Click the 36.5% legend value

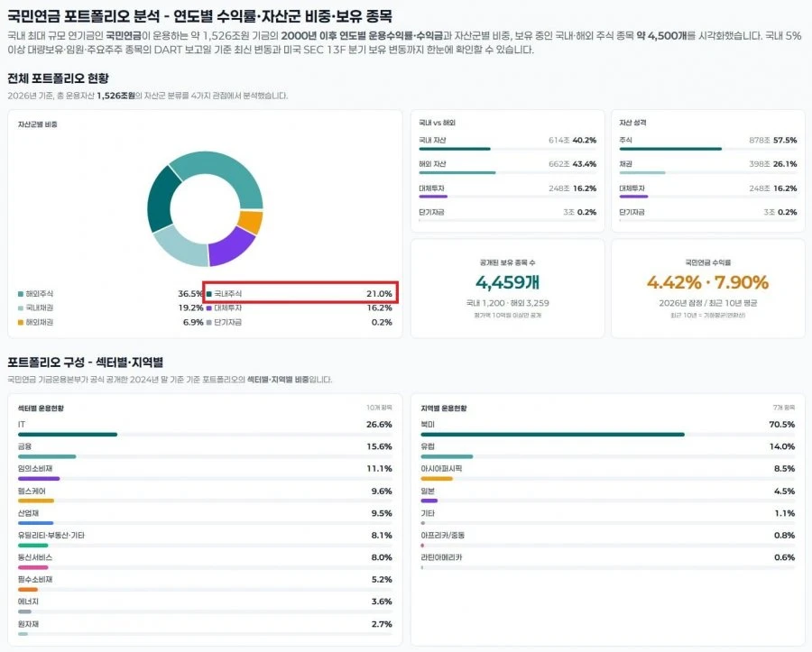pos(190,294)
